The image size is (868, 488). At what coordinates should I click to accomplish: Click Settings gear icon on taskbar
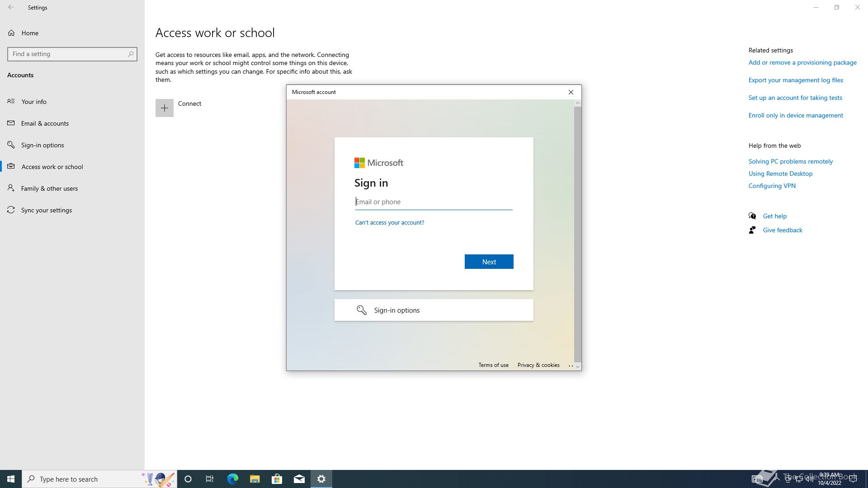point(321,479)
